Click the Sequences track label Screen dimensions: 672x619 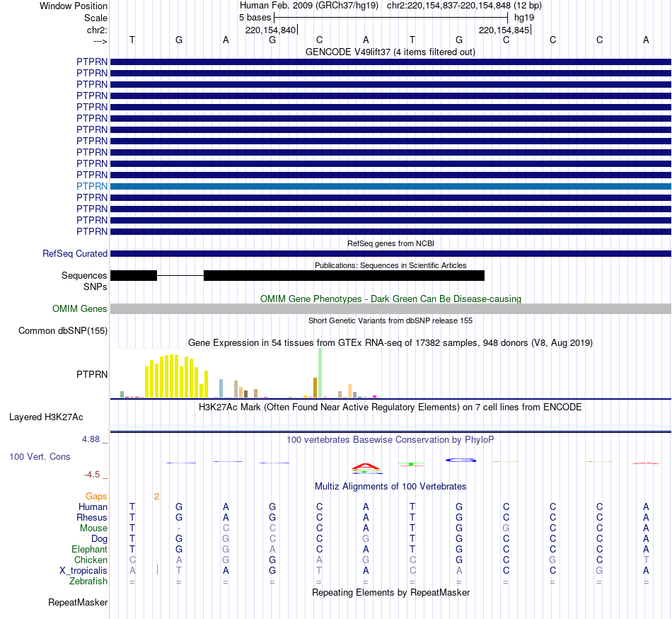coord(84,276)
